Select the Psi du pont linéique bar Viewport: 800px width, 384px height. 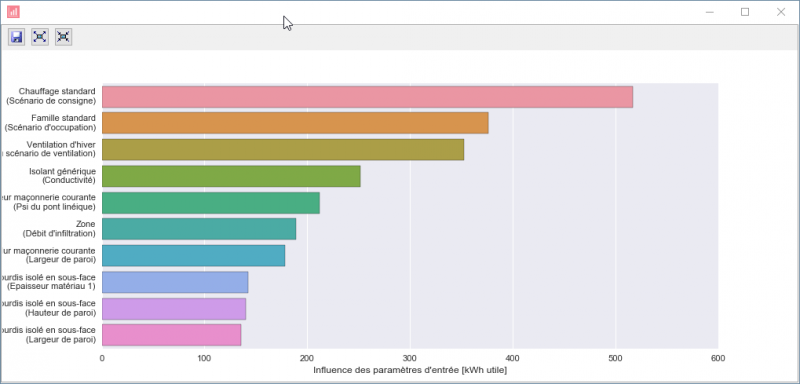211,202
